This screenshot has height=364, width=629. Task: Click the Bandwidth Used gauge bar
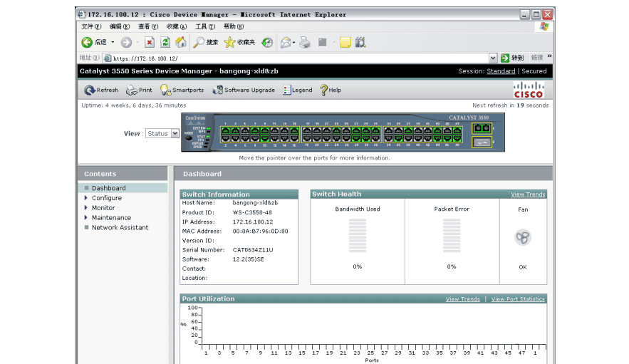point(358,236)
